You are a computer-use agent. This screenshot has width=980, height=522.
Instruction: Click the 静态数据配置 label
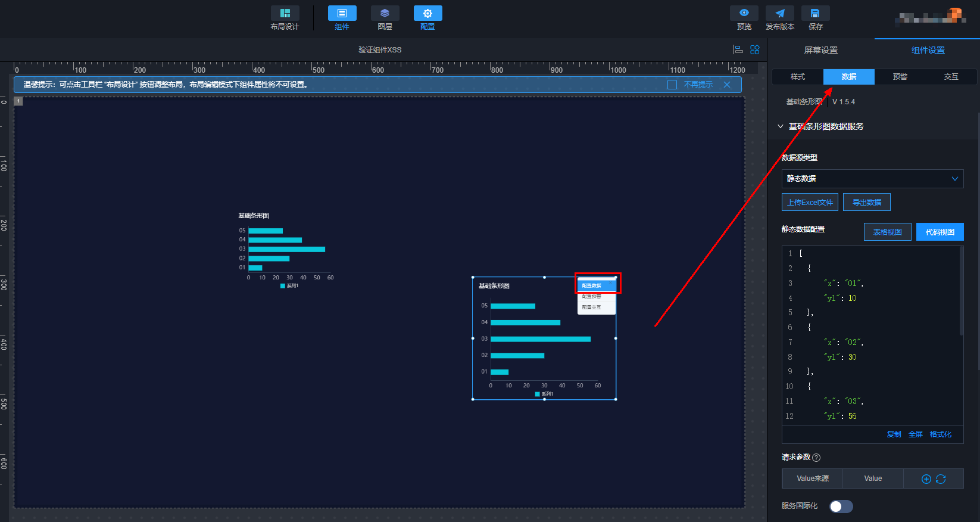click(x=803, y=229)
